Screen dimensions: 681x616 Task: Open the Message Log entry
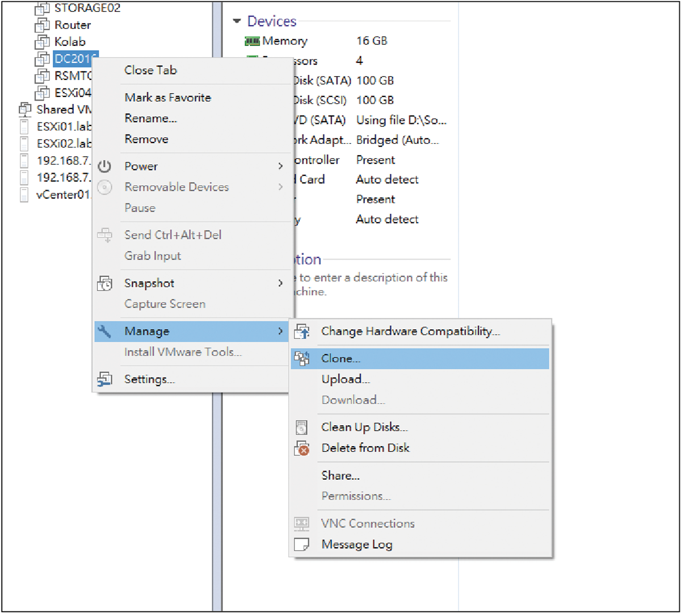[420, 544]
